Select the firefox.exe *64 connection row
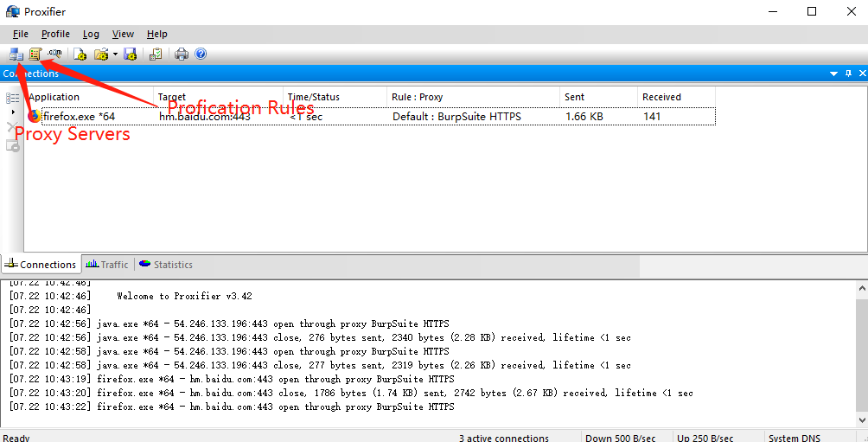Image resolution: width=868 pixels, height=442 pixels. [x=371, y=116]
